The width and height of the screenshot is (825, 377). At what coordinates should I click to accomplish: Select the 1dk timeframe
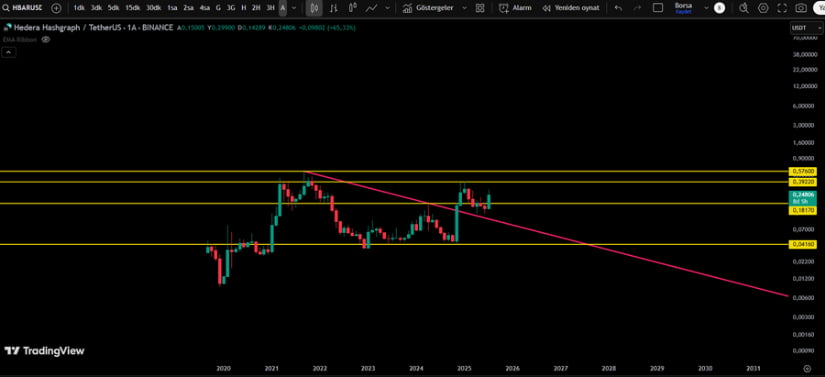click(79, 8)
